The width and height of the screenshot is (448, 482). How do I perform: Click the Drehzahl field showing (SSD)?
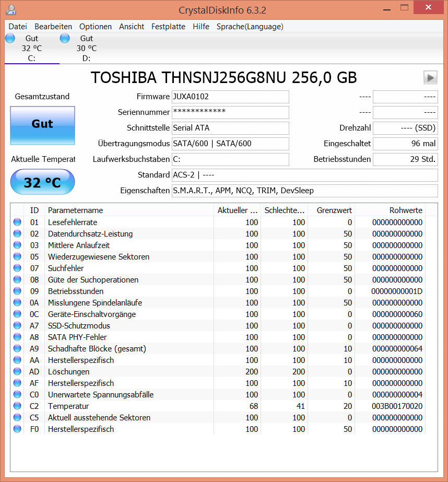(405, 128)
